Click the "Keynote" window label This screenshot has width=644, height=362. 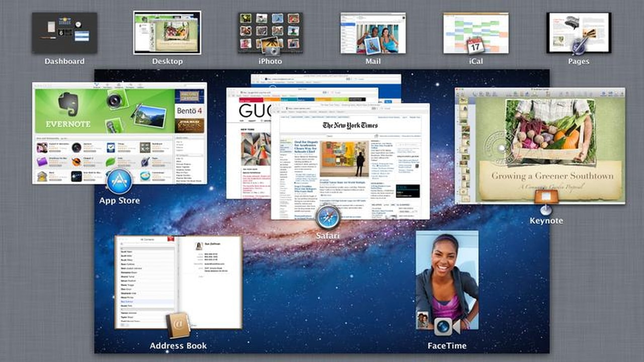click(x=546, y=221)
